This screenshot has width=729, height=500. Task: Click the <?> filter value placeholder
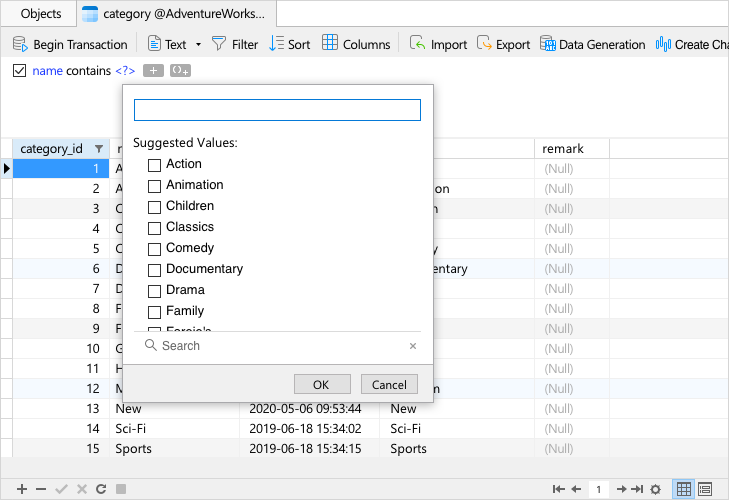point(125,71)
